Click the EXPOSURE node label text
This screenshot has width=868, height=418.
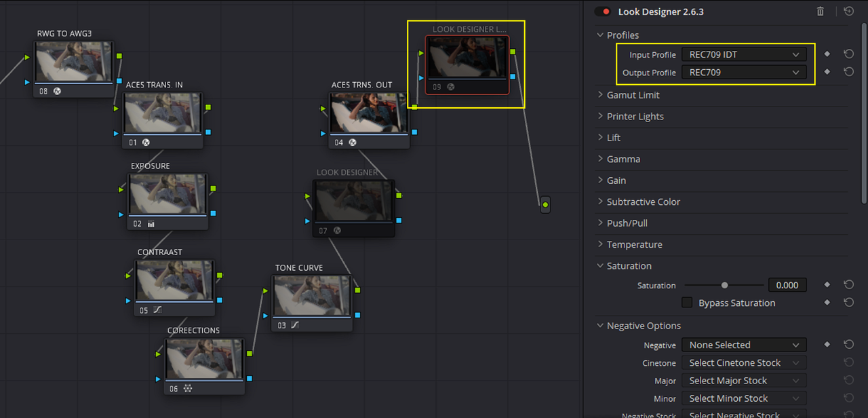pyautogui.click(x=151, y=166)
